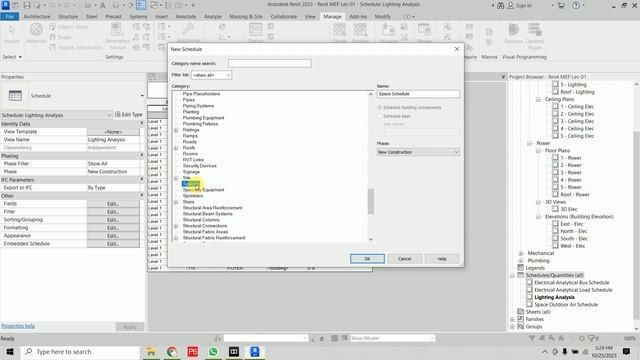
Task: Click Edit button next to Sorting/Grouping
Action: coord(113,220)
